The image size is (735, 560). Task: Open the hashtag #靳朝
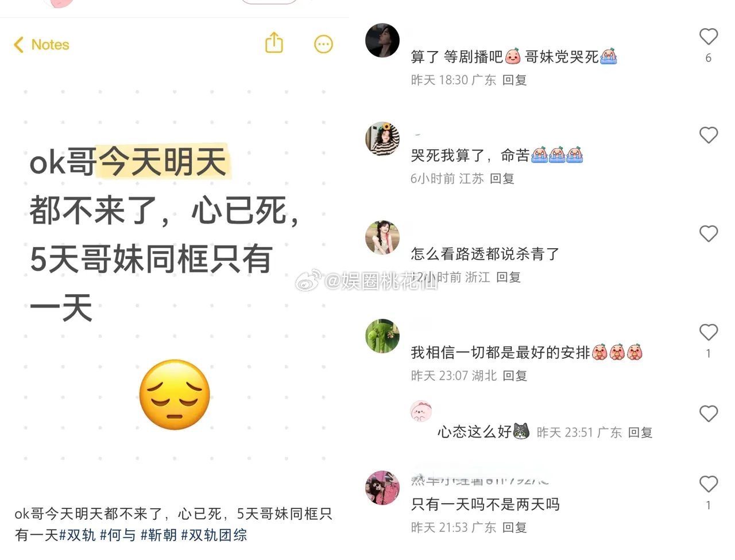pos(159,535)
